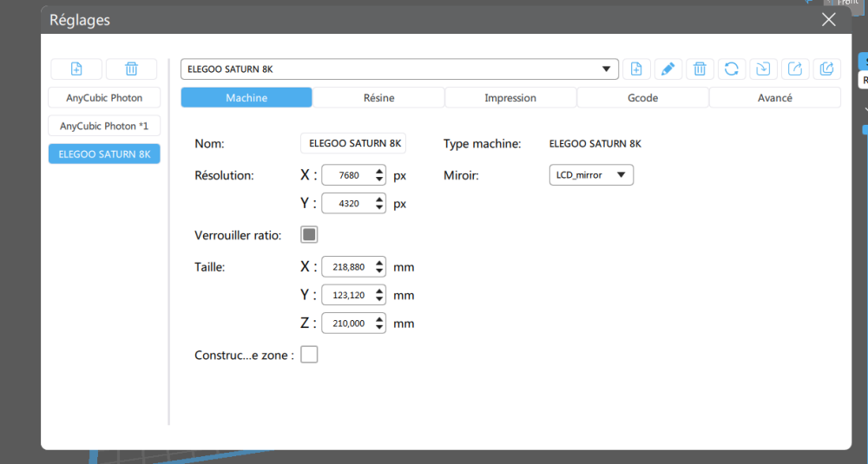This screenshot has width=868, height=464.
Task: Click the Taille: label
Action: (209, 267)
